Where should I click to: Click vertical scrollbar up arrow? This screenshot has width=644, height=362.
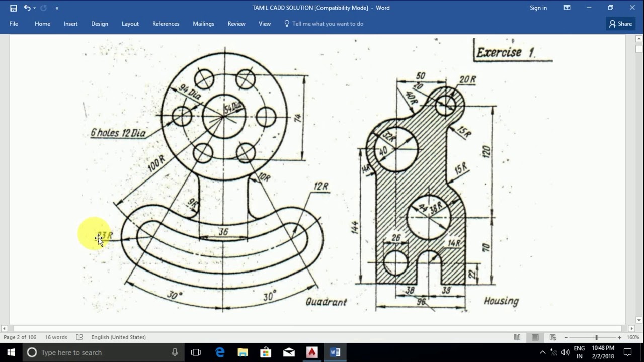pyautogui.click(x=639, y=39)
